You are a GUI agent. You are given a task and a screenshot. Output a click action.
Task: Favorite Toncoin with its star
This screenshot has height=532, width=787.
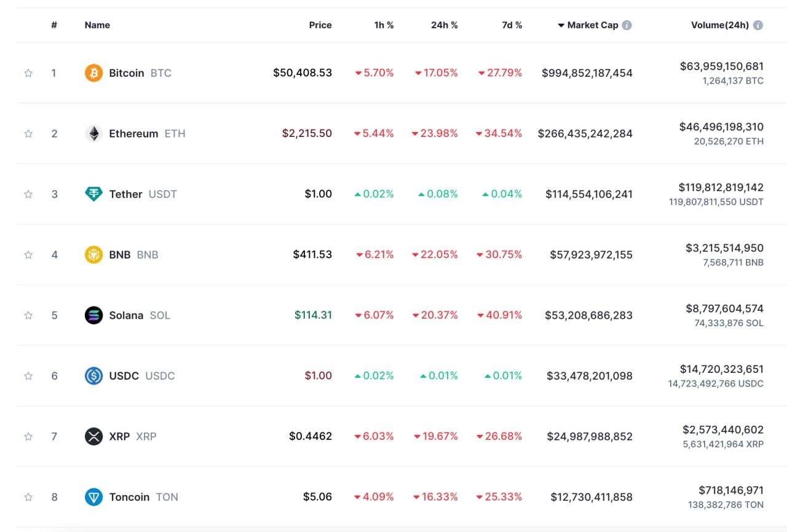point(28,497)
